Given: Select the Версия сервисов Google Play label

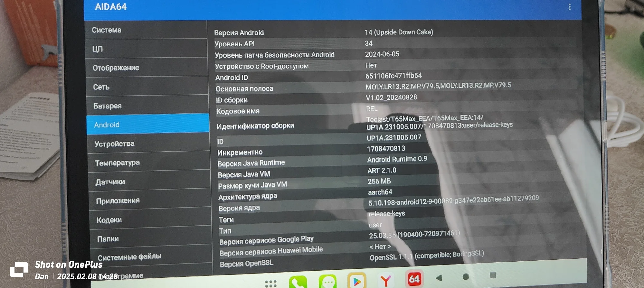Looking at the screenshot, I should pos(266,240).
